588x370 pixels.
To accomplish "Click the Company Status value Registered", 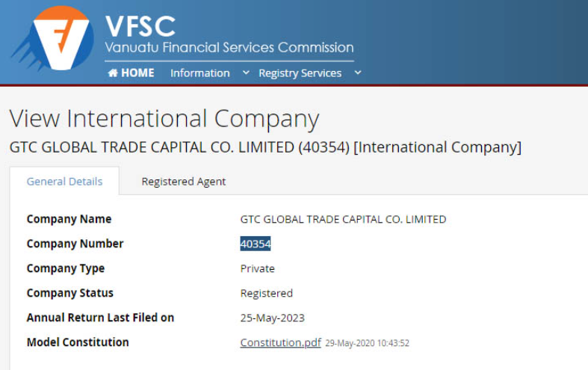I will tap(266, 293).
